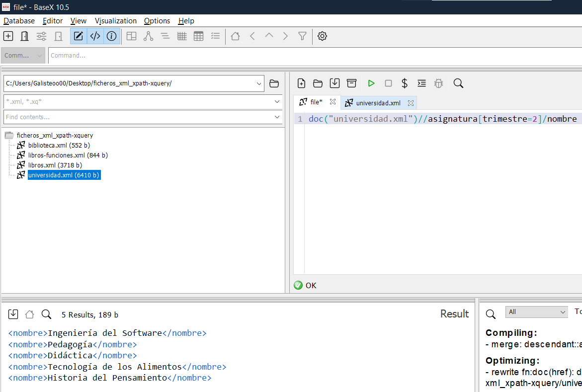This screenshot has height=392, width=582.
Task: Toggle the query info panel icon
Action: click(111, 36)
